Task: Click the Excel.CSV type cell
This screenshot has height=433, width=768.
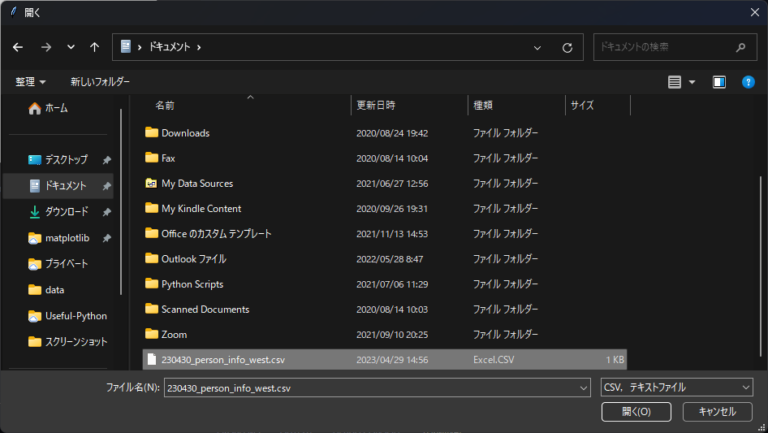Action: pos(494,360)
